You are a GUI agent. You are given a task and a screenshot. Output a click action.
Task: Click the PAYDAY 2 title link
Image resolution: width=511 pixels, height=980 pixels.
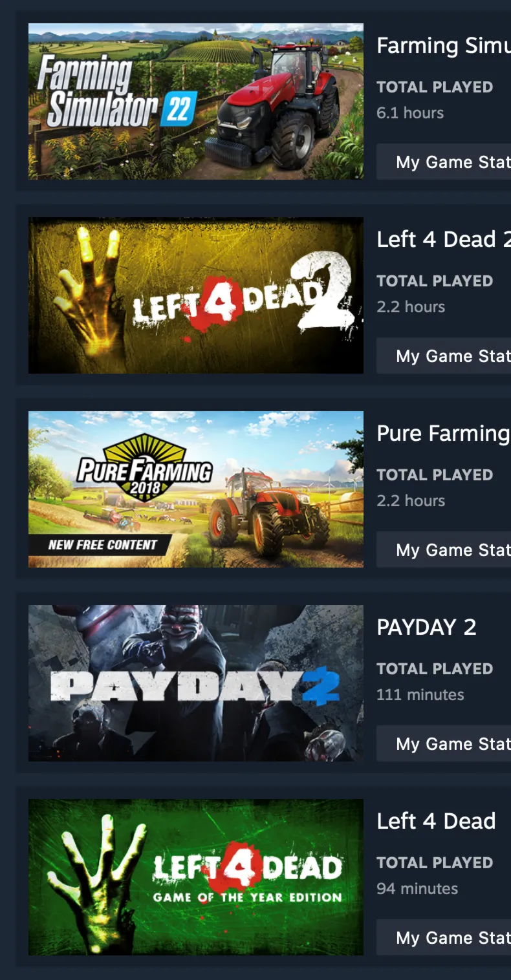click(426, 627)
